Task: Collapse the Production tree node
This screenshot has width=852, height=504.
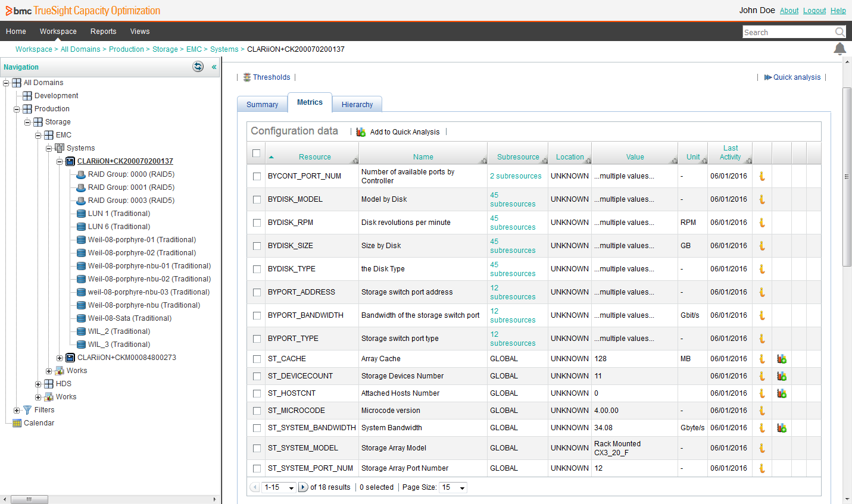Action: [x=17, y=109]
